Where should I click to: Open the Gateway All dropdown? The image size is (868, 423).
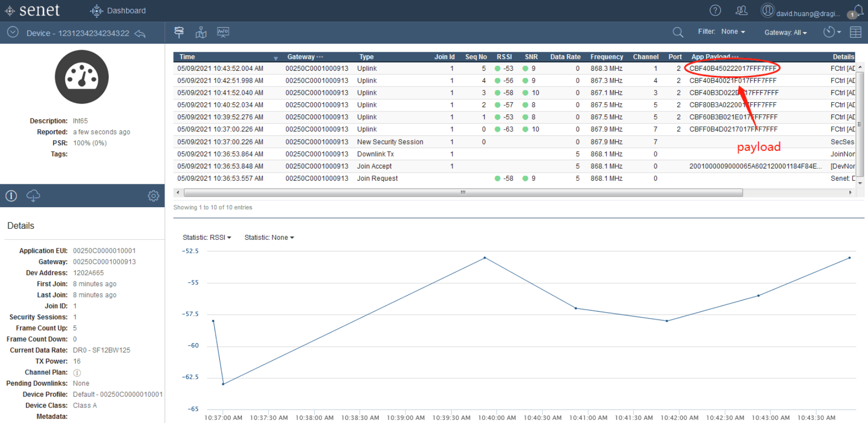tap(786, 33)
